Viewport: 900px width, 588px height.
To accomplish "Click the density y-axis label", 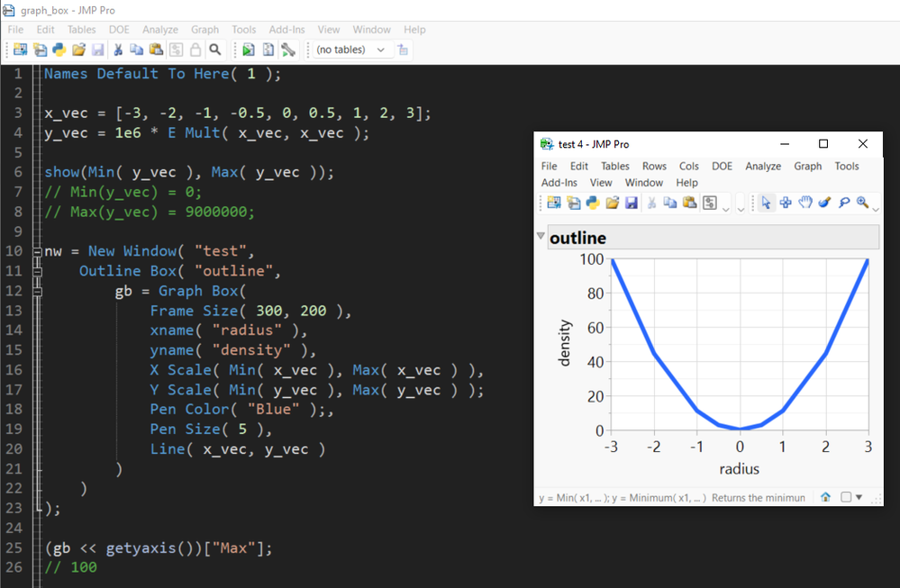I will tap(565, 342).
